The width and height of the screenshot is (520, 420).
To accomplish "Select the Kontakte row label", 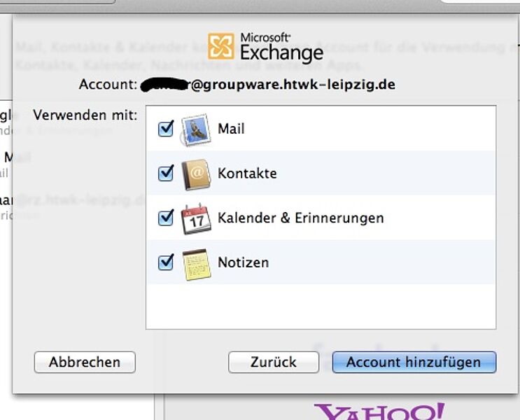I will 247,173.
